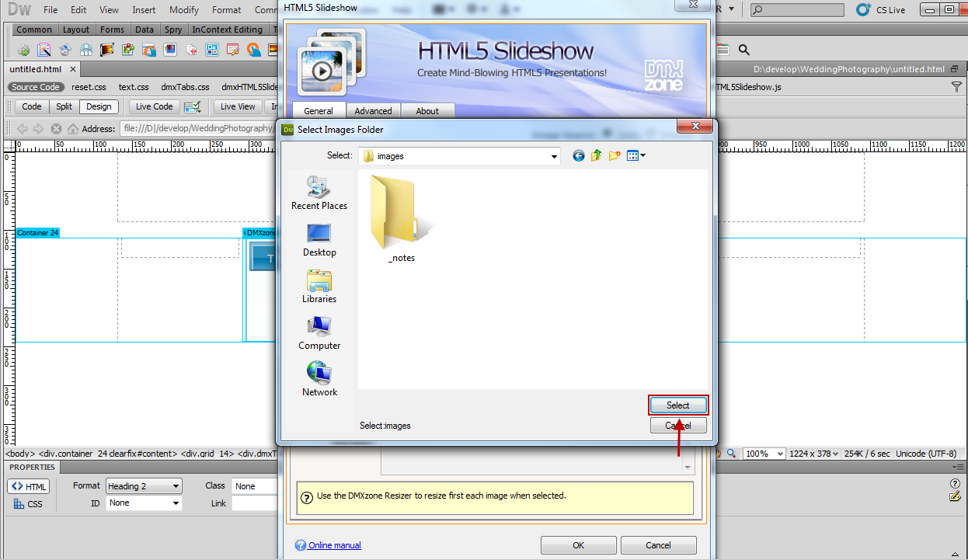Click the Select button in folder dialog
Screen dimensions: 968x560
678,405
